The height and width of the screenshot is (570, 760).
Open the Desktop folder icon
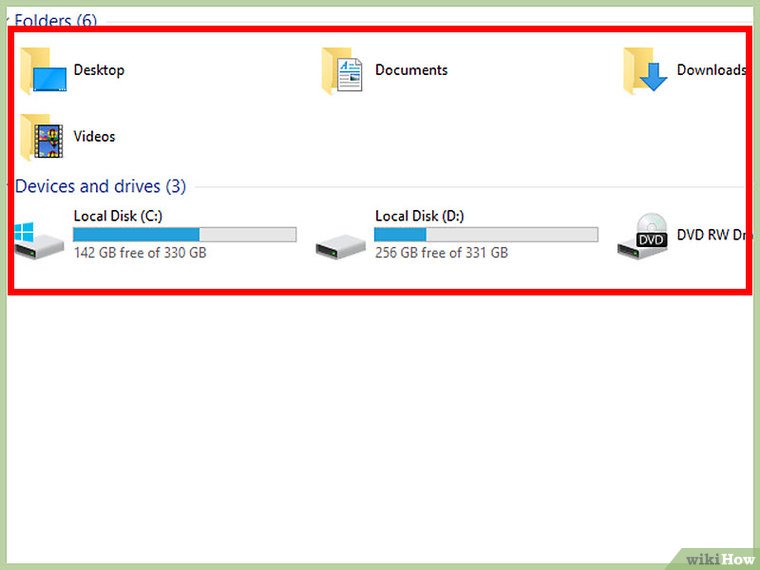42,72
